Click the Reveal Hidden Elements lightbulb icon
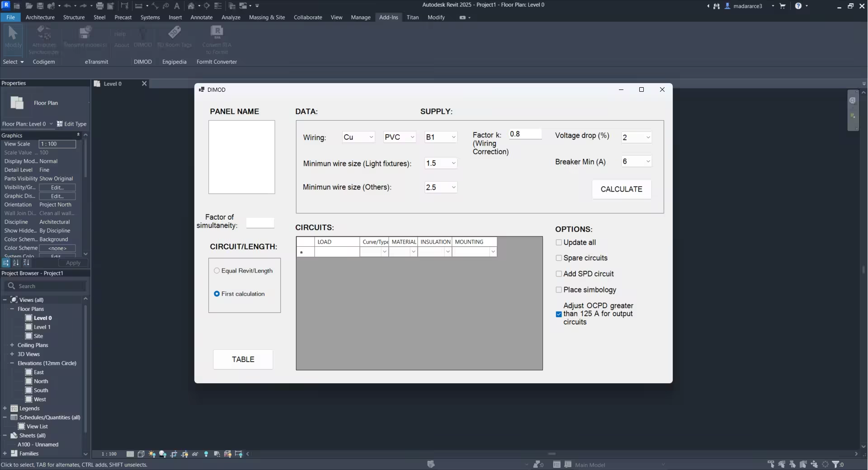This screenshot has width=868, height=470. (x=206, y=454)
